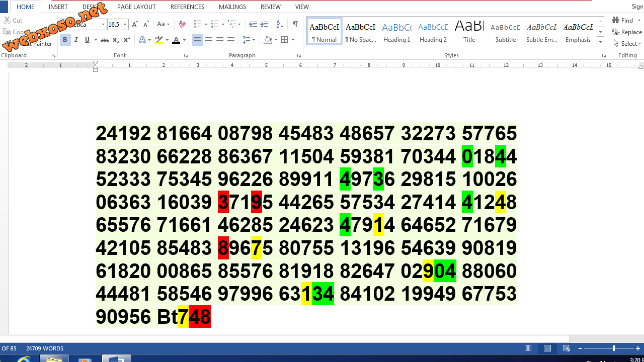
Task: Apply the Heading 1 style
Action: tap(396, 32)
